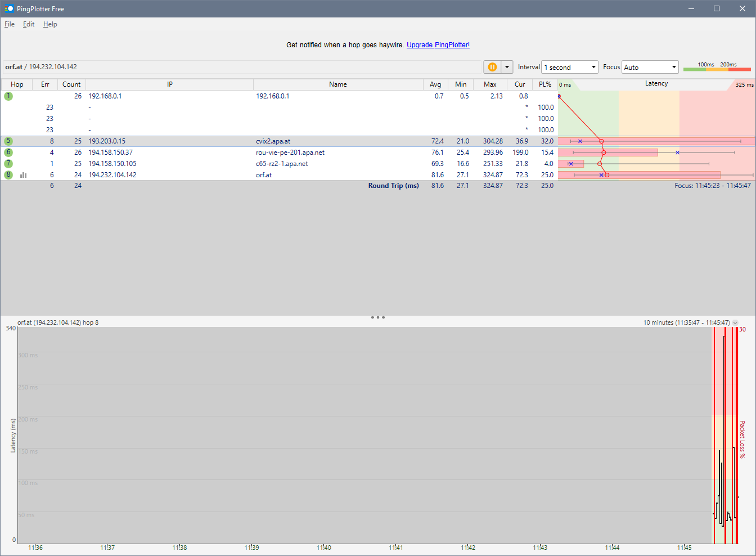This screenshot has width=756, height=556.
Task: Click the latency color scale bar
Action: tap(717, 69)
